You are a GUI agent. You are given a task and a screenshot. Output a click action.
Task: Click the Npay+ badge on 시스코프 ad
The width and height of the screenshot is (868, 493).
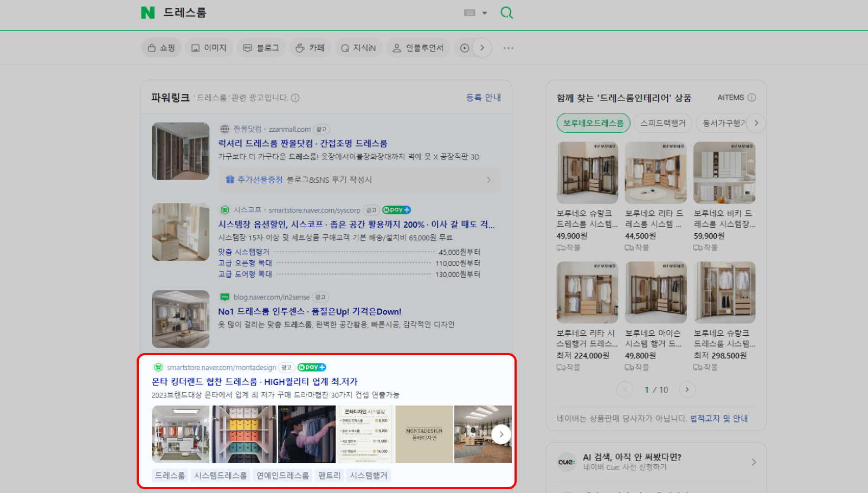pyautogui.click(x=396, y=210)
